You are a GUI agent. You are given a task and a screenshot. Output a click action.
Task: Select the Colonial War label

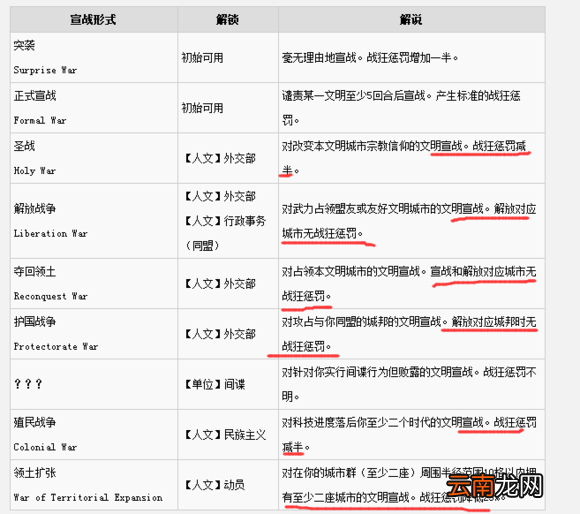45,447
